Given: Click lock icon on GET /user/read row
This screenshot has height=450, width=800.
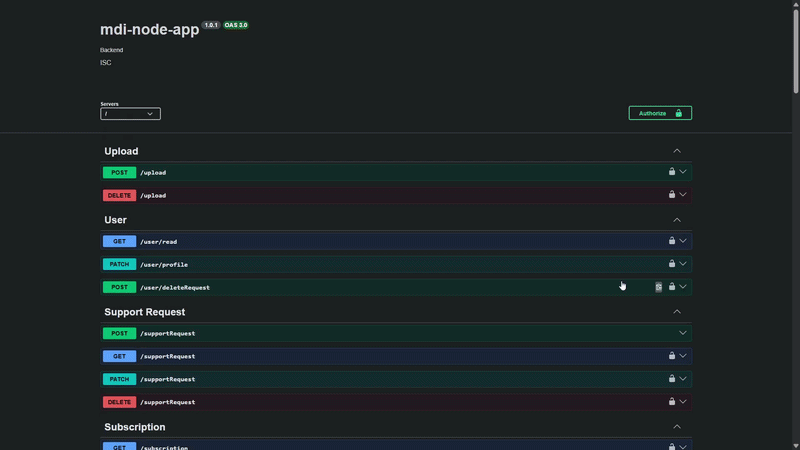Looking at the screenshot, I should pyautogui.click(x=672, y=241).
